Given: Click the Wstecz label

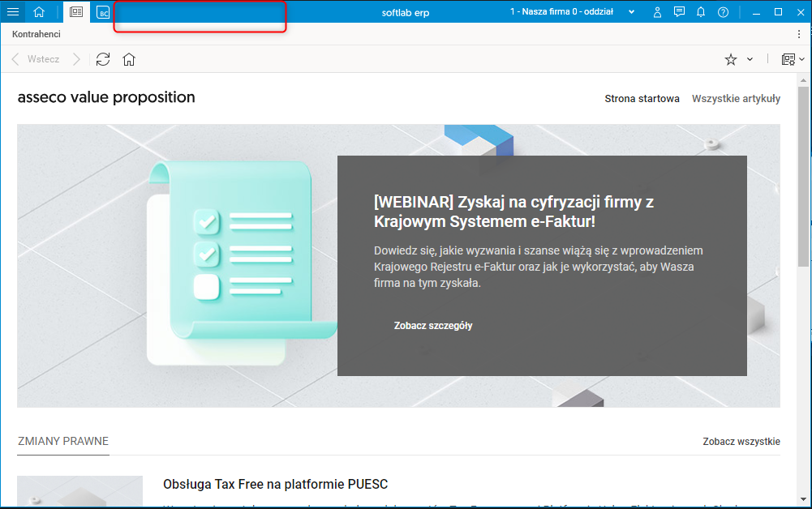Looking at the screenshot, I should click(44, 59).
